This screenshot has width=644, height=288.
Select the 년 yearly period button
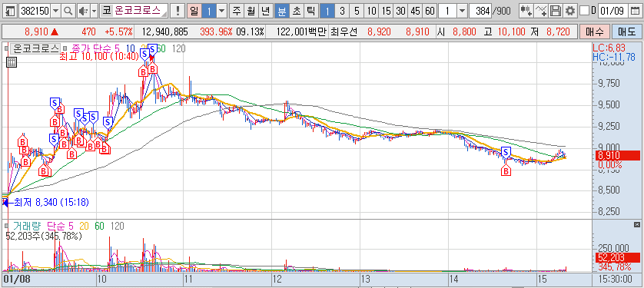coord(266,11)
